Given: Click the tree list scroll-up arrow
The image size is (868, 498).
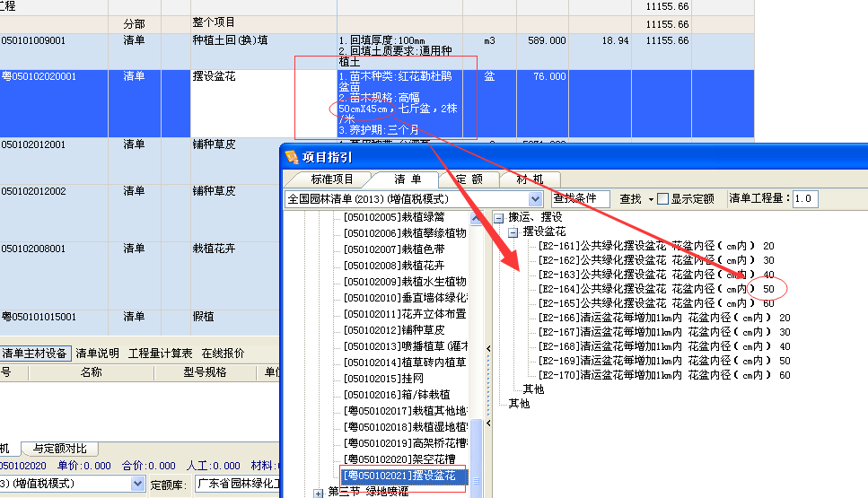Looking at the screenshot, I should [x=476, y=218].
